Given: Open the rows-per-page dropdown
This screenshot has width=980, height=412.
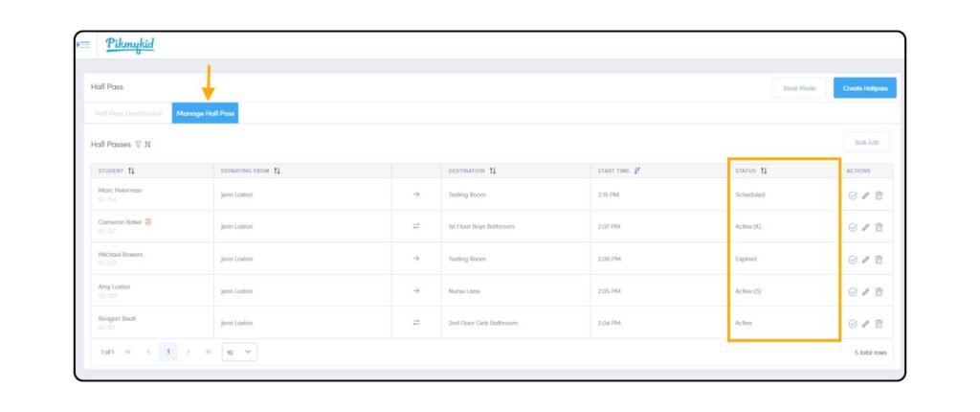Looking at the screenshot, I should 239,353.
